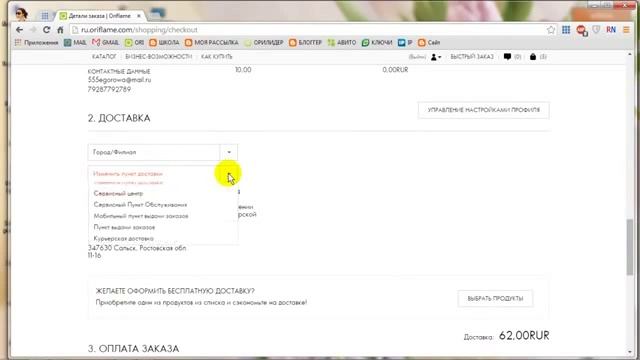Click the Выйти logout link
640x360 pixels.
tap(417, 57)
